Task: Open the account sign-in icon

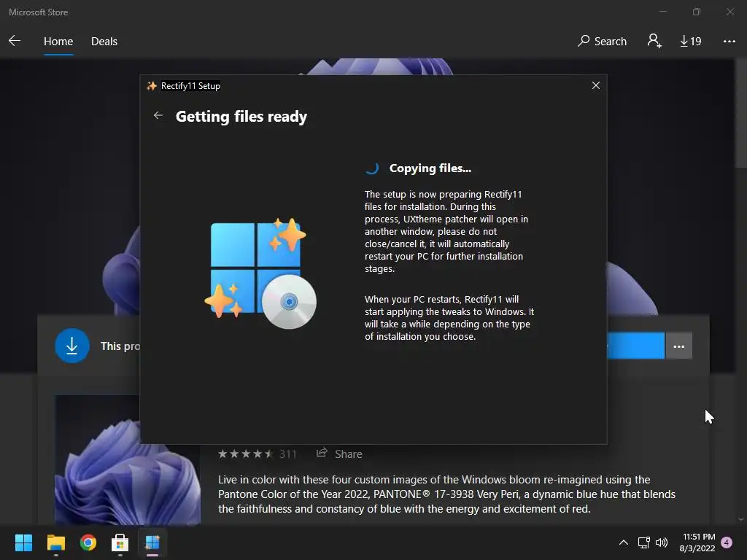Action: coord(654,41)
